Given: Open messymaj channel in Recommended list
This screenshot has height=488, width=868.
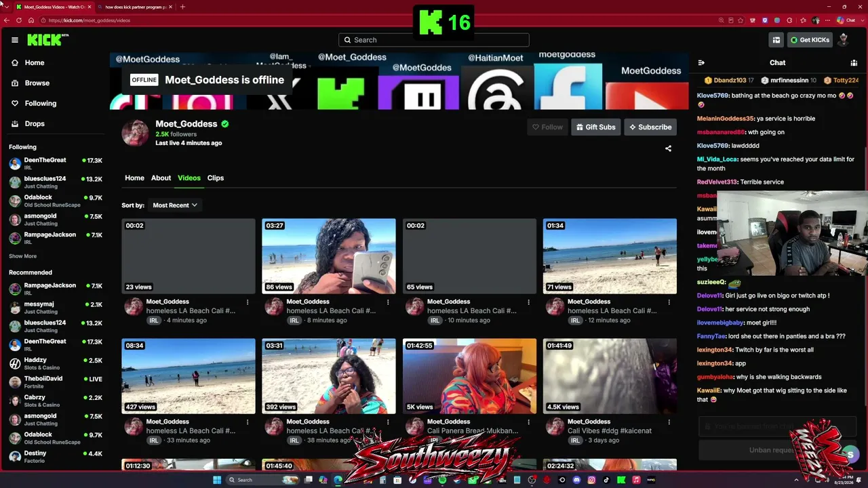Looking at the screenshot, I should pos(56,308).
